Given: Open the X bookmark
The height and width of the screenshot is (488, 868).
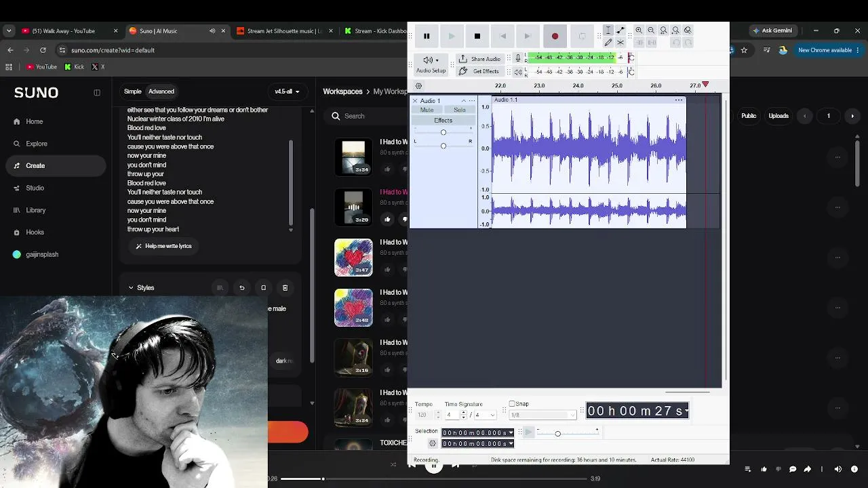Looking at the screenshot, I should 98,67.
